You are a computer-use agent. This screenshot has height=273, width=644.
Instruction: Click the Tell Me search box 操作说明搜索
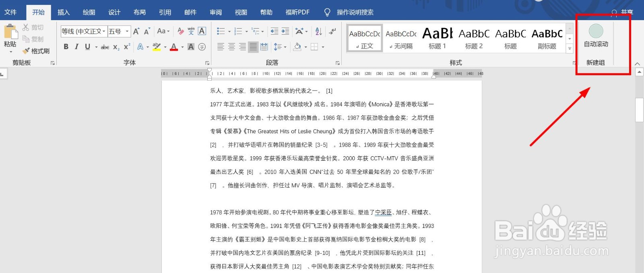pyautogui.click(x=355, y=12)
